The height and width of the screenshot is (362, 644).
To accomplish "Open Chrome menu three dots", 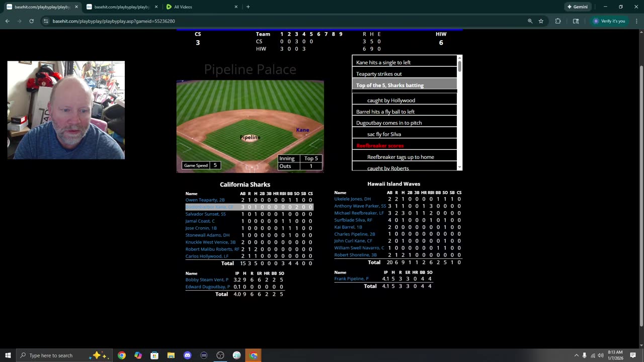I will [636, 21].
